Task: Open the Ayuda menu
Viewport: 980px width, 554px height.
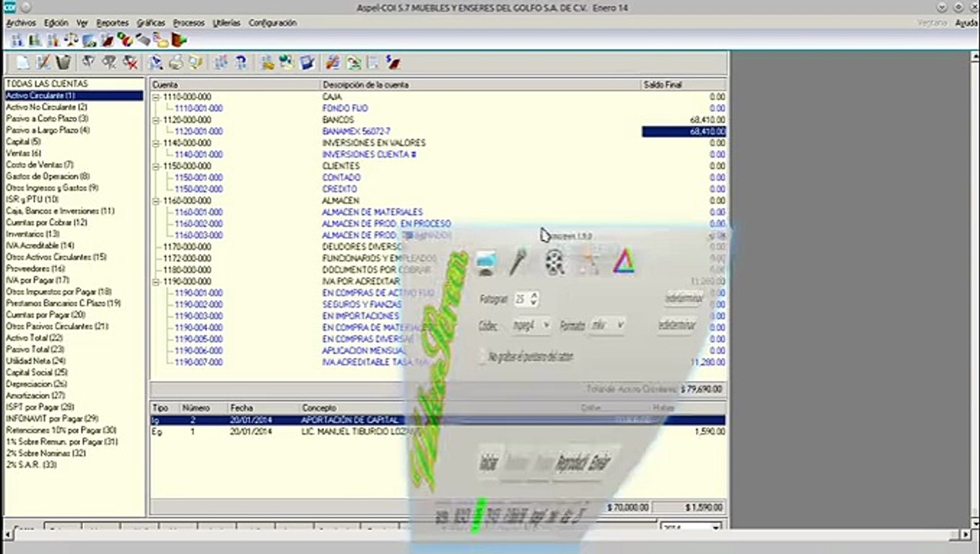Action: [x=966, y=23]
